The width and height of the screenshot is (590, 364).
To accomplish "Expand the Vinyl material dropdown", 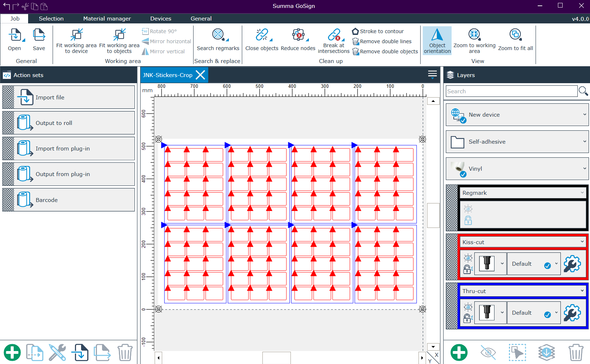I will click(584, 168).
